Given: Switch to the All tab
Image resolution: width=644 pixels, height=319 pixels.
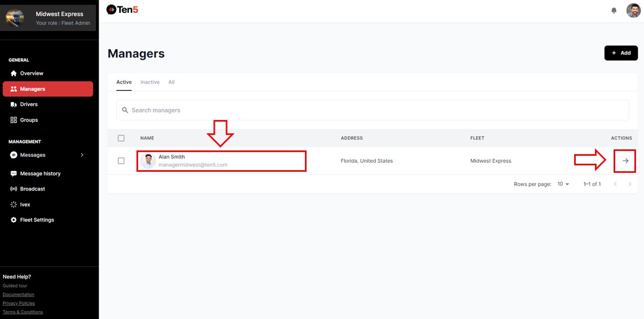Looking at the screenshot, I should 171,82.
